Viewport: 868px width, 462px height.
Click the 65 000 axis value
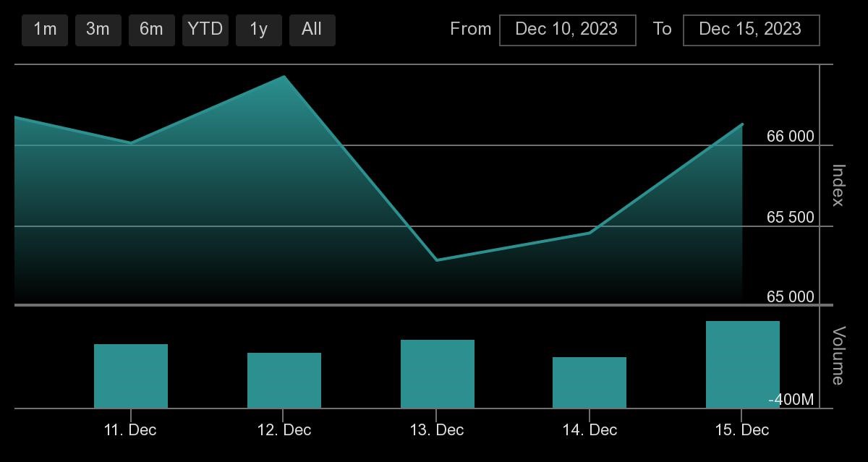click(790, 297)
